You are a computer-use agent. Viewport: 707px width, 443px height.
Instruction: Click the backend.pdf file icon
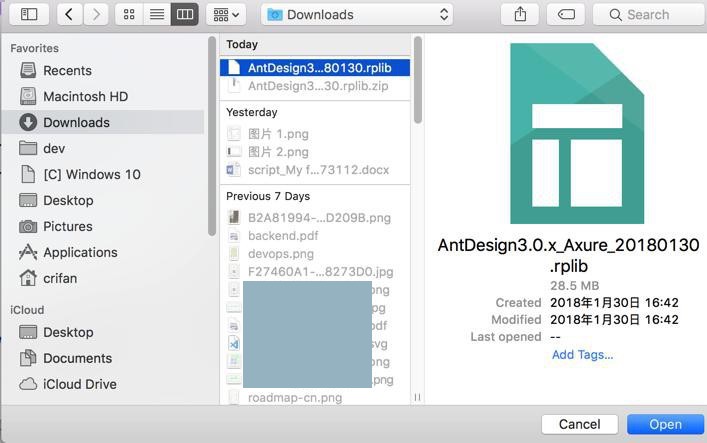234,235
